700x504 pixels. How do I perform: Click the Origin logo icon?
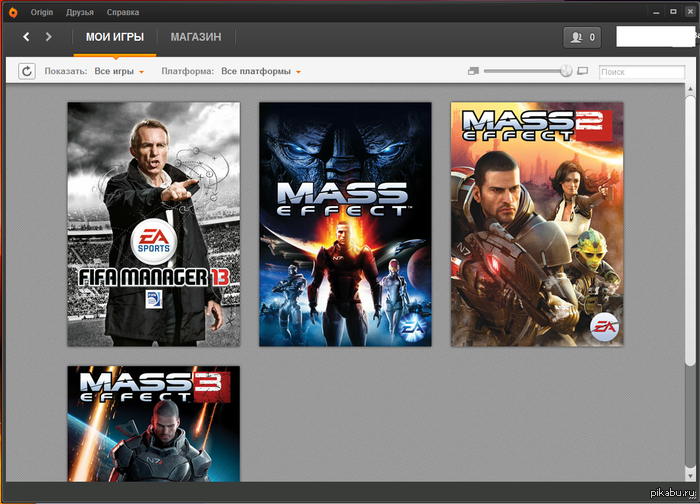coord(13,12)
